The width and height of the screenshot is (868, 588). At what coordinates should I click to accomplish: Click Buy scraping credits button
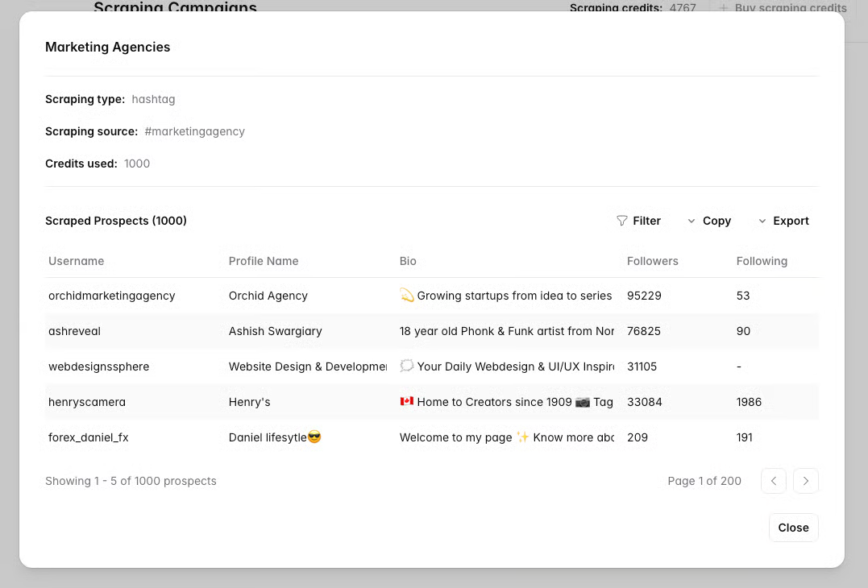coord(783,8)
